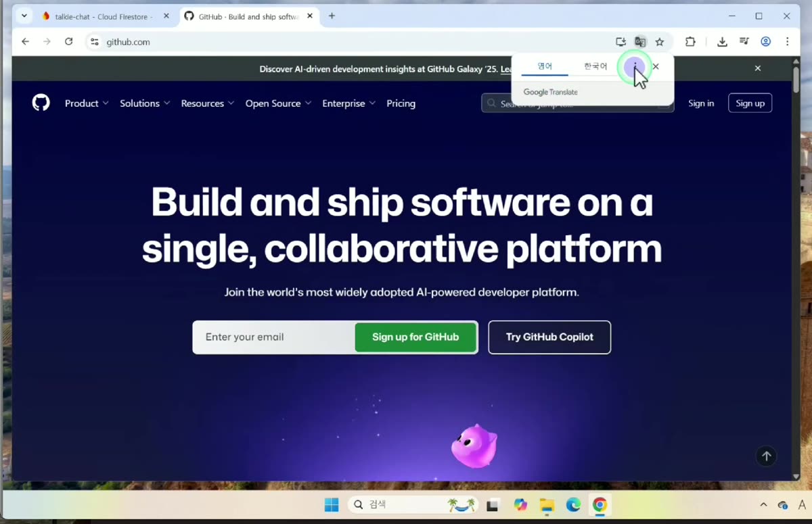812x524 pixels.
Task: Open the Translate icon in address bar
Action: coord(640,42)
